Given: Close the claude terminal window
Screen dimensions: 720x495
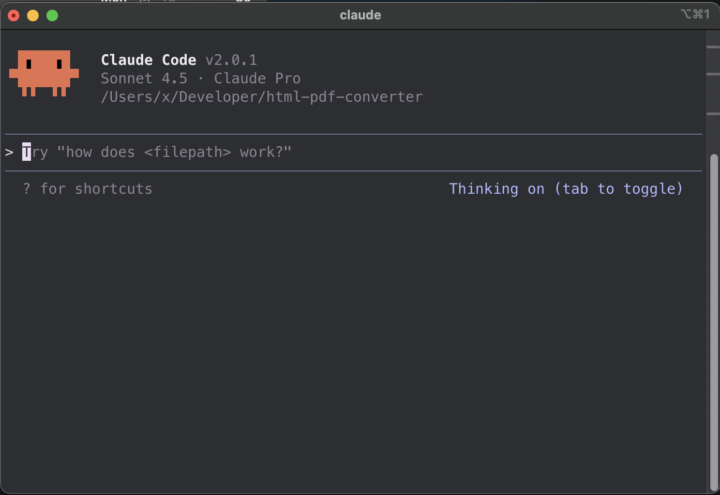Looking at the screenshot, I should [x=14, y=15].
